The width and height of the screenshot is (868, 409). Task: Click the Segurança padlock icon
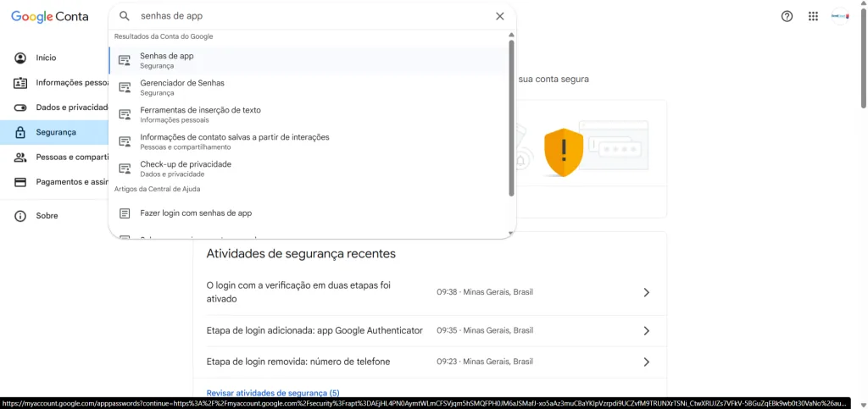tap(20, 133)
